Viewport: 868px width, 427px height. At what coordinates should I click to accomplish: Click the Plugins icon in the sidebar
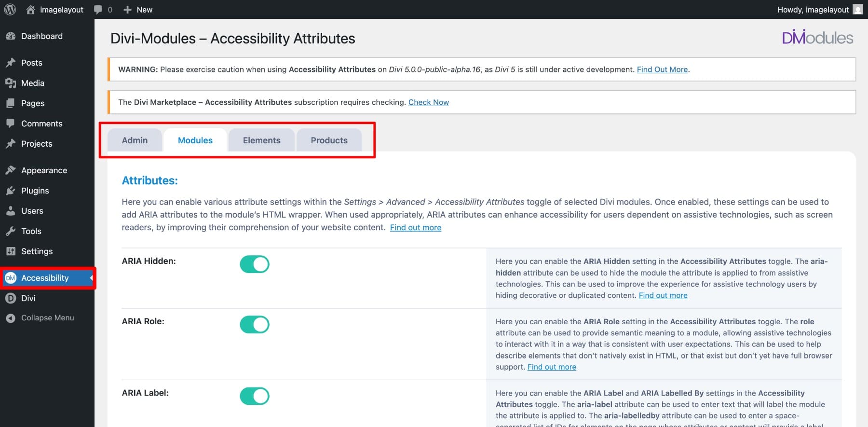coord(11,191)
